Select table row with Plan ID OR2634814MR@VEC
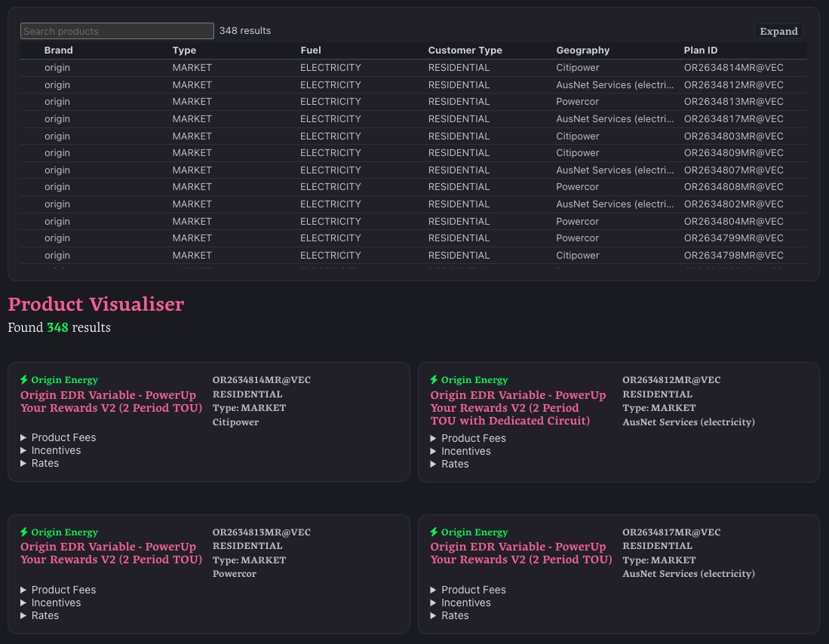 click(413, 68)
